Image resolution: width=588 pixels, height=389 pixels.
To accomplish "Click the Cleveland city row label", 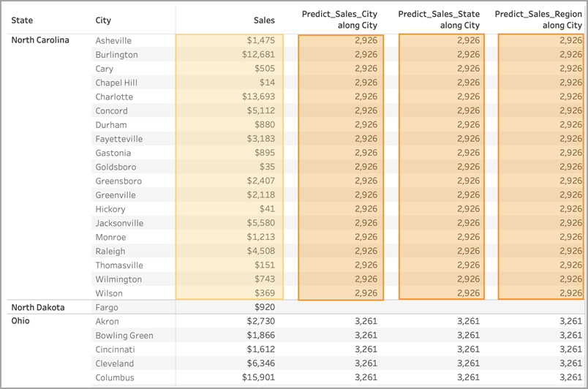I will coord(114,363).
